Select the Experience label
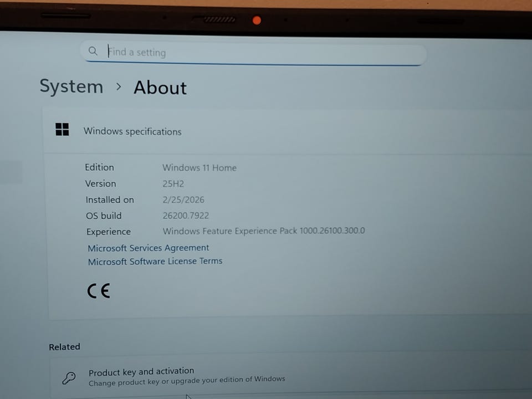Image resolution: width=532 pixels, height=399 pixels. [x=109, y=232]
